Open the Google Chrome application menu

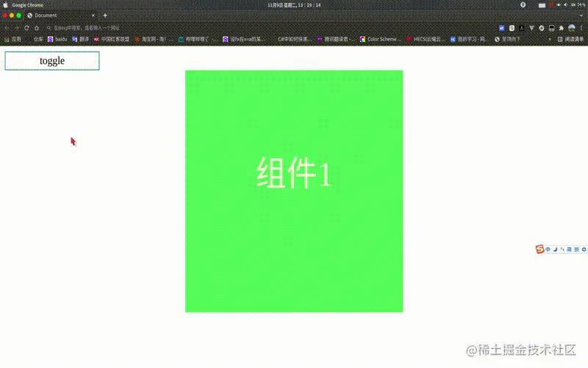[27, 5]
